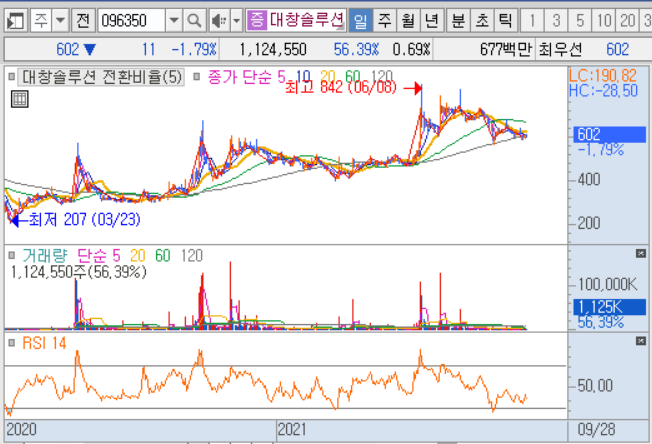Click the volume value 1,124,550 in info bar
The height and width of the screenshot is (444, 652).
click(x=273, y=50)
